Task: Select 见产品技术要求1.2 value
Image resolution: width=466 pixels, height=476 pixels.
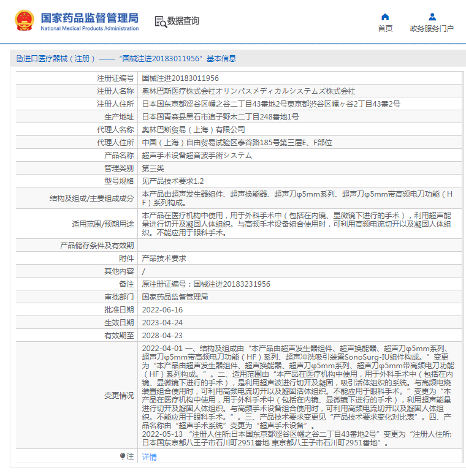Action: tap(172, 181)
